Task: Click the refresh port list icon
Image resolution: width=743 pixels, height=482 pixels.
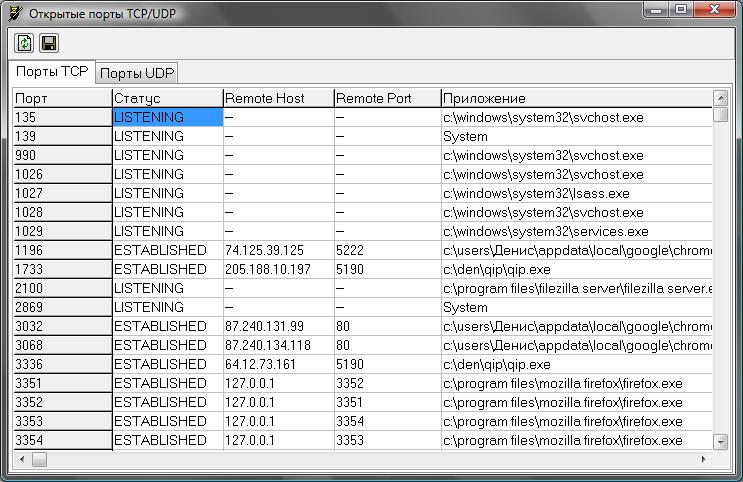Action: pos(24,43)
